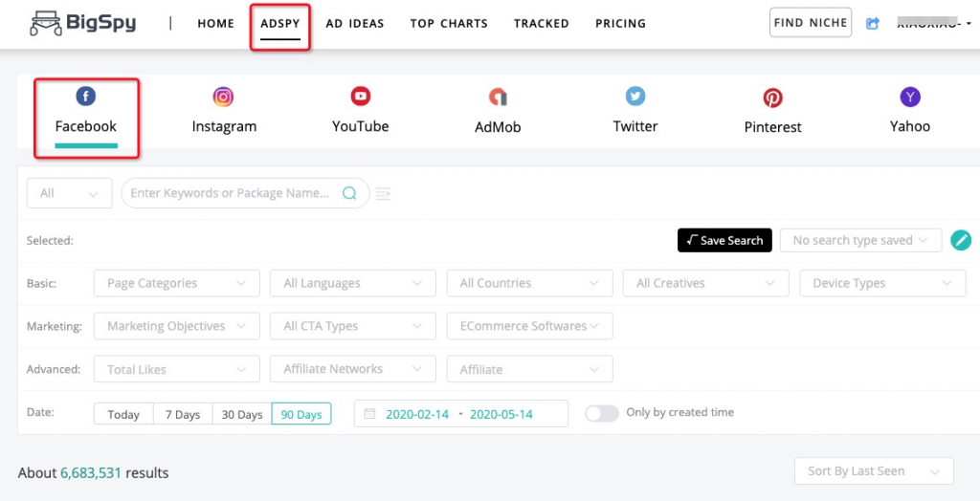Open the No search type saved dropdown

pos(860,240)
